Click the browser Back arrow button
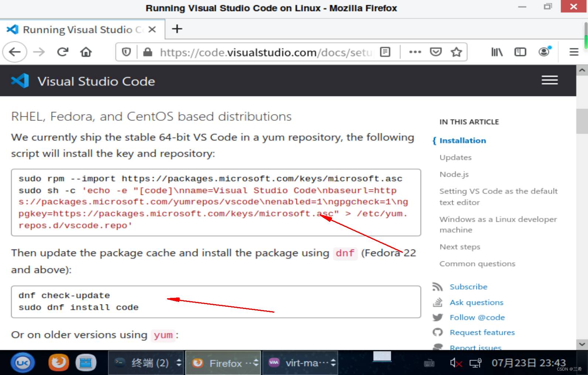This screenshot has height=375, width=588. [15, 52]
